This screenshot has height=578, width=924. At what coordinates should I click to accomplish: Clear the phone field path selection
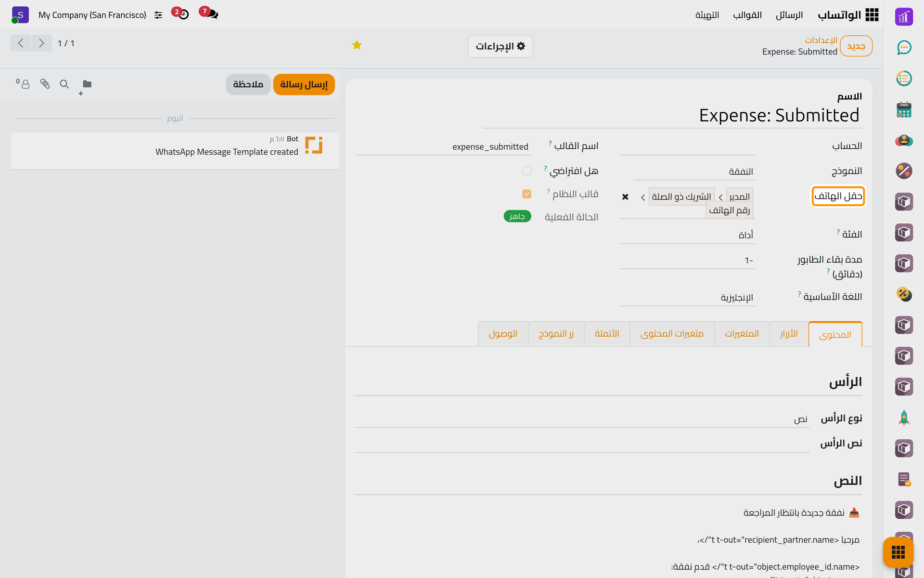(x=625, y=197)
